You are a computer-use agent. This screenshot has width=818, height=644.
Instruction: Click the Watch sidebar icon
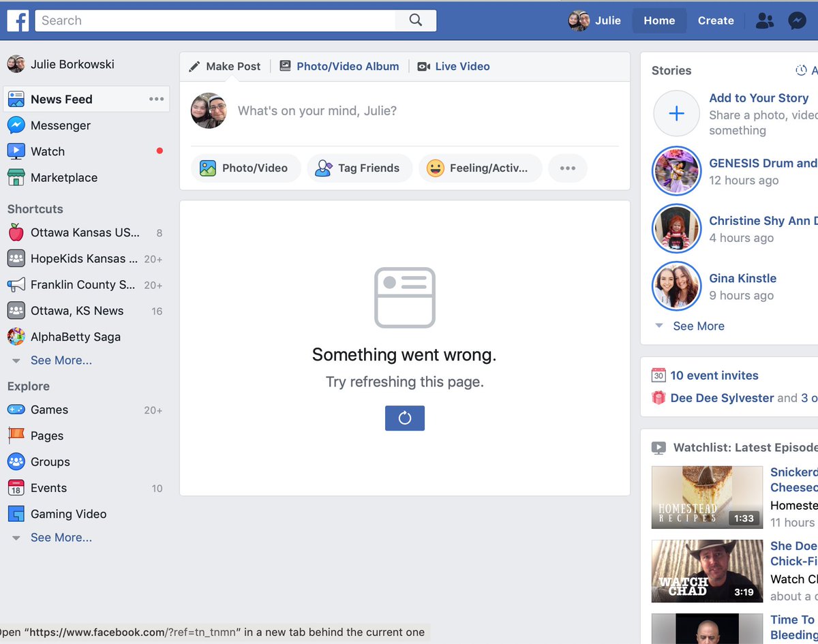[x=16, y=151]
